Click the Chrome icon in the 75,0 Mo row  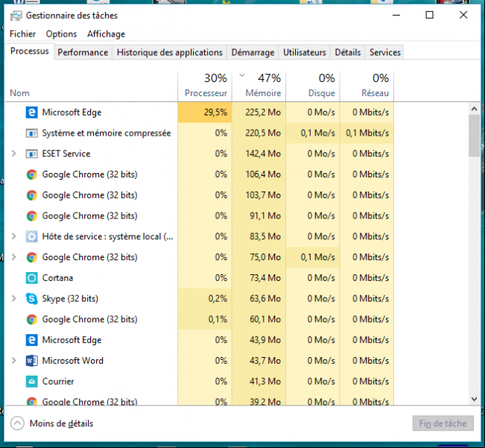(x=31, y=257)
